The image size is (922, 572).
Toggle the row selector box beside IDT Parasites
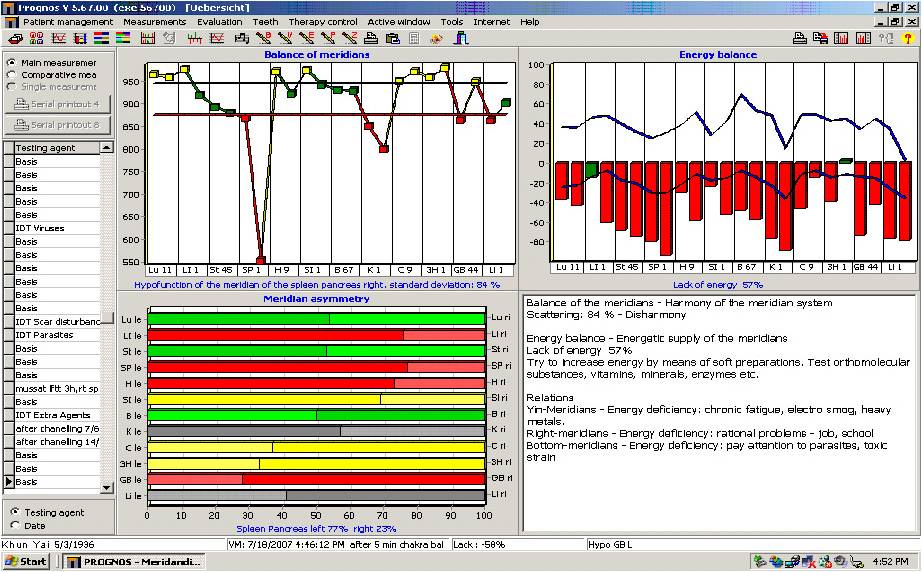(9, 335)
